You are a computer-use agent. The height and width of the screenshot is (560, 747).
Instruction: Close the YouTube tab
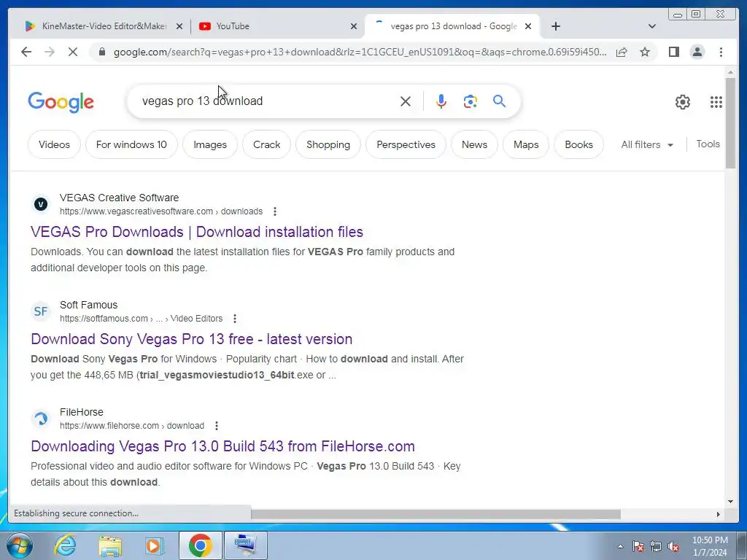[x=354, y=26]
